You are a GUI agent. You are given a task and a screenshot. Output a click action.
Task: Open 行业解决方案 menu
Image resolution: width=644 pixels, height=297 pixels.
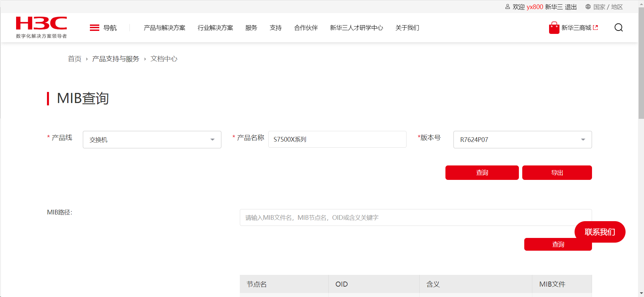tap(215, 28)
